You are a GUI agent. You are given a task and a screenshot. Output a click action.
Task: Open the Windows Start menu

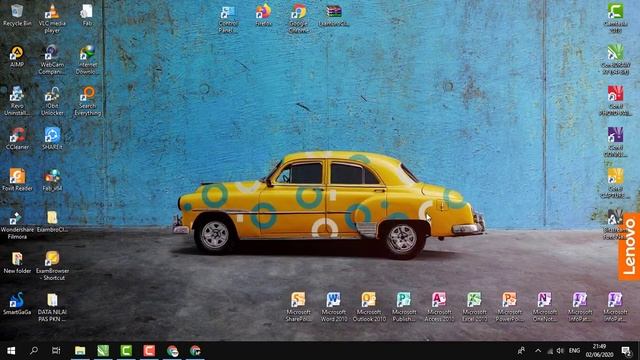tap(11, 351)
